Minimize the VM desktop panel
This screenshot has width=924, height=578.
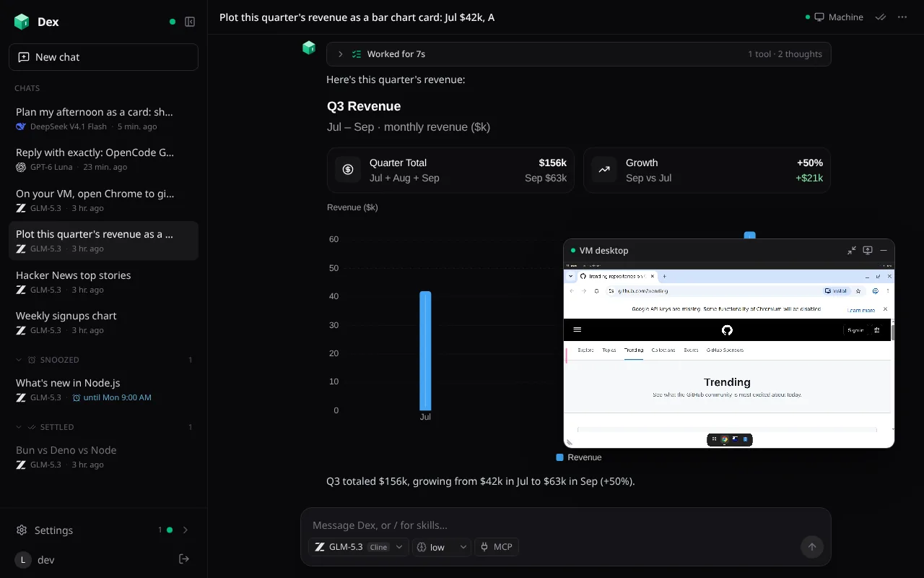[x=884, y=251]
